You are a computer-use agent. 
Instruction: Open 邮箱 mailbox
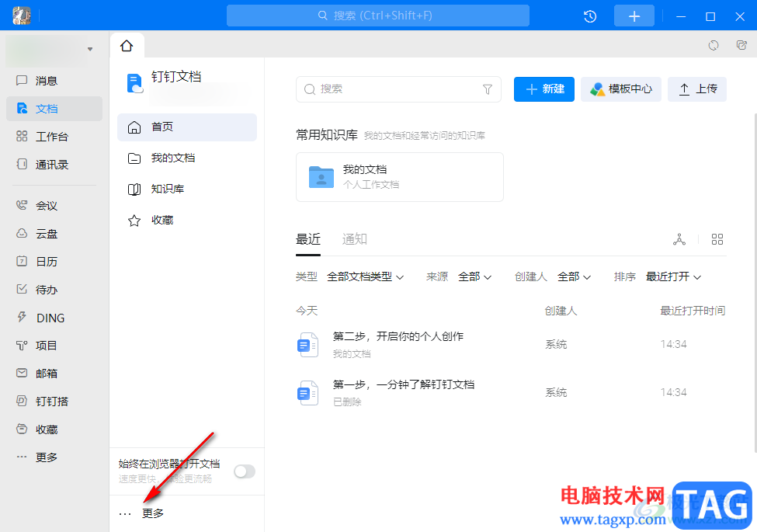tap(54, 374)
